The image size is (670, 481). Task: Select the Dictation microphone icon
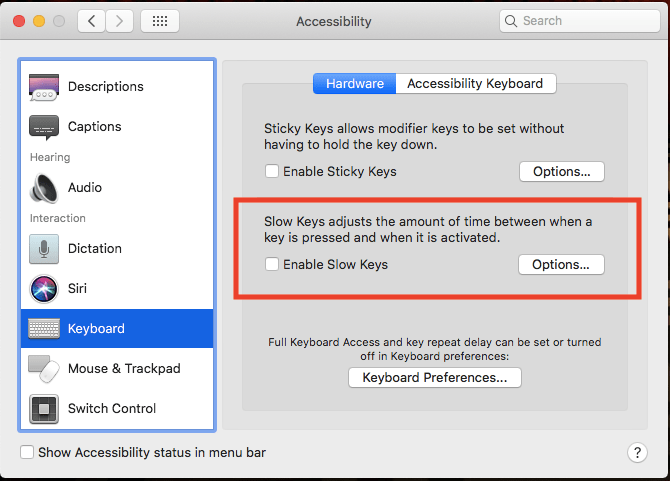coord(44,249)
